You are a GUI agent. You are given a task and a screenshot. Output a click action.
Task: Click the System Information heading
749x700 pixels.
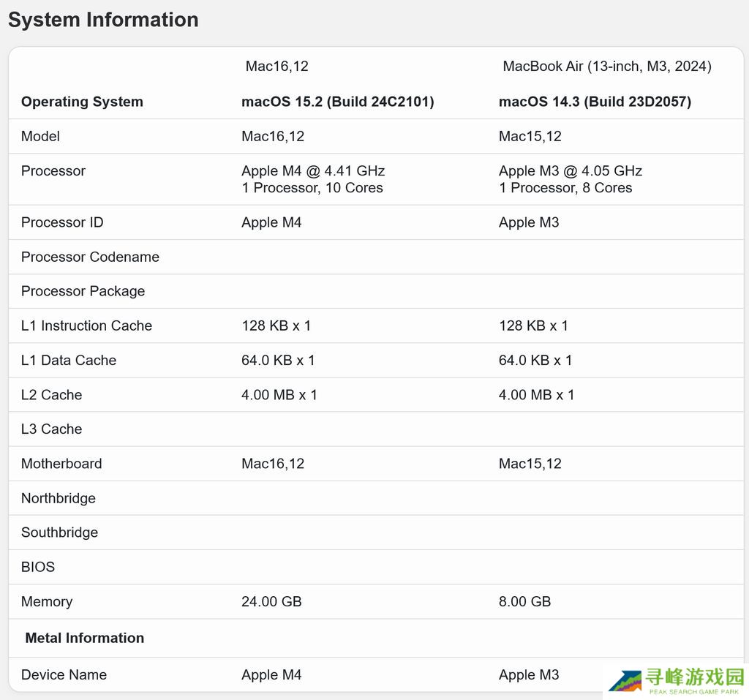(x=103, y=20)
